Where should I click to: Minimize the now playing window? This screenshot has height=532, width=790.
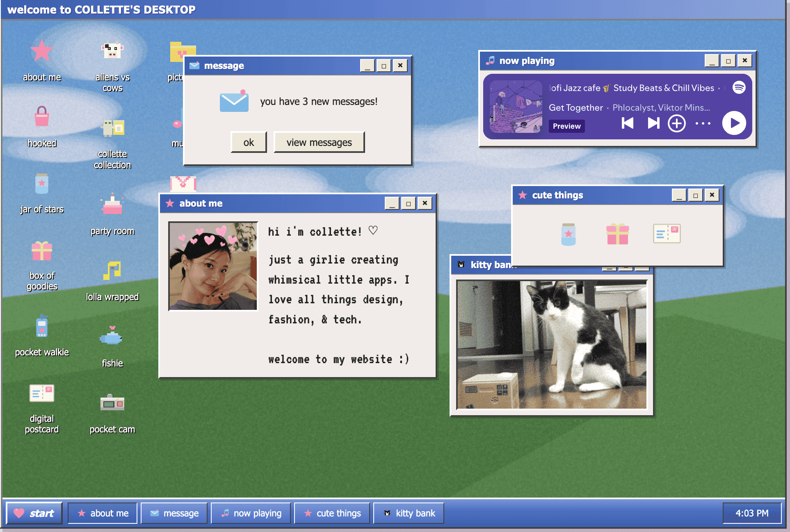712,61
